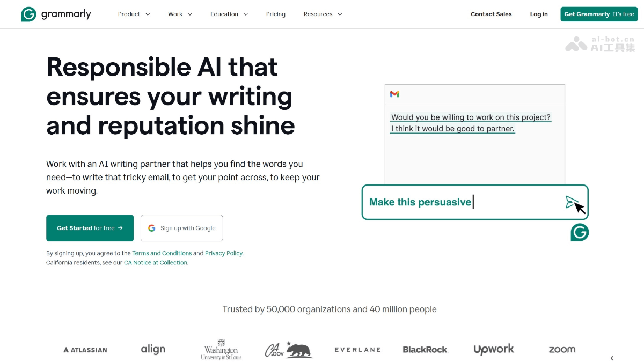Expand the Product dropdown menu

click(x=134, y=14)
